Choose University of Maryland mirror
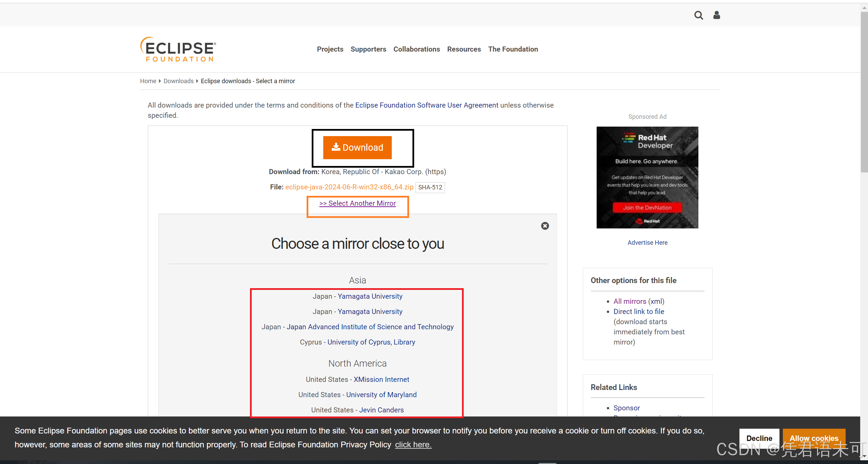The width and height of the screenshot is (868, 464). [x=381, y=395]
